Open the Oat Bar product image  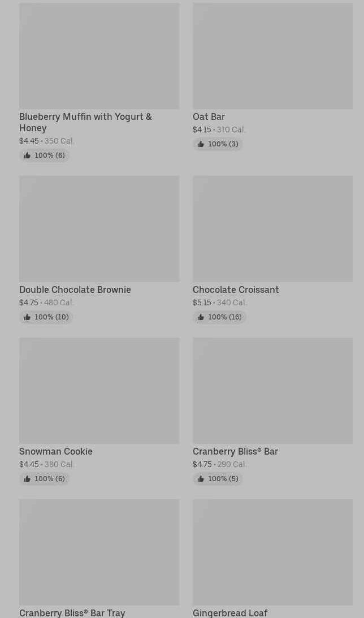[272, 56]
